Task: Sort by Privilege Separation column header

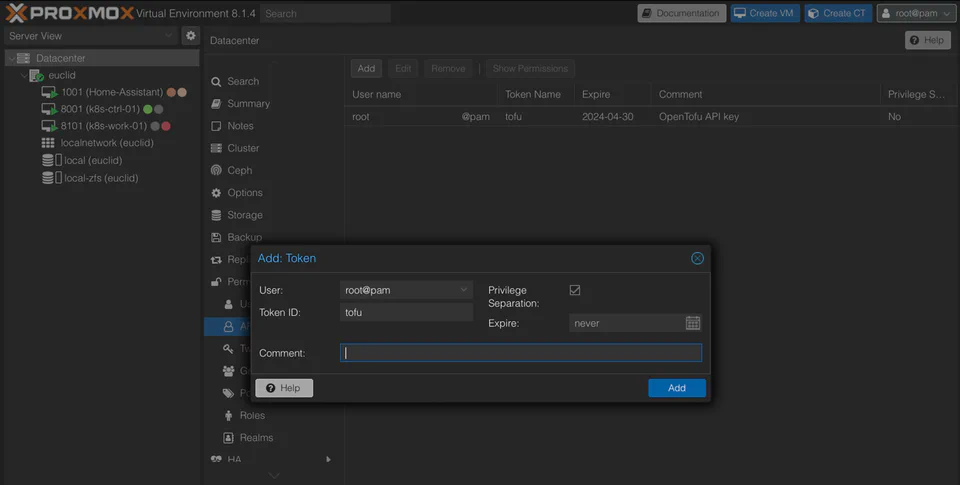Action: 920,94
